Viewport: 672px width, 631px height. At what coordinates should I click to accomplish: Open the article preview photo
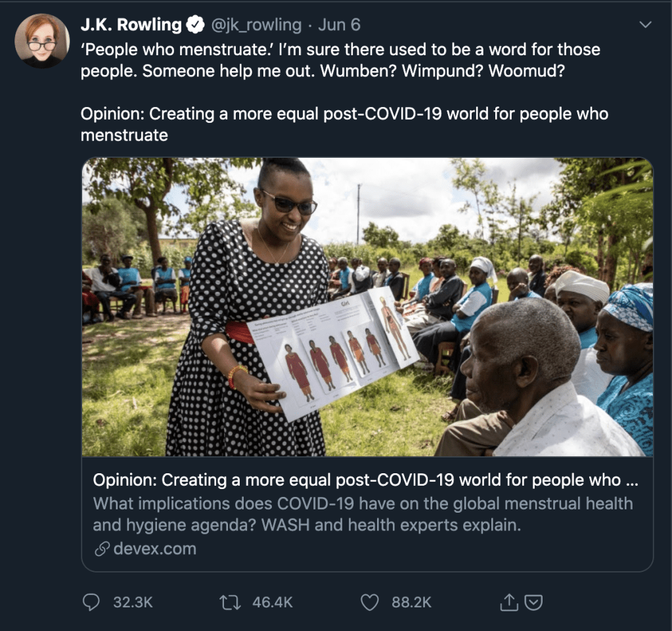[x=367, y=307]
